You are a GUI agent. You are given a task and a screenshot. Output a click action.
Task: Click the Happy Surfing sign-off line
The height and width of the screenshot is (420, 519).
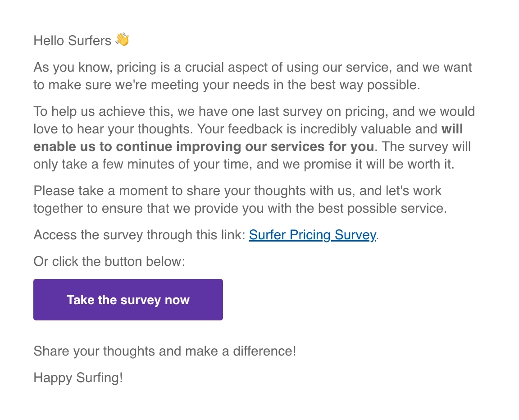77,378
